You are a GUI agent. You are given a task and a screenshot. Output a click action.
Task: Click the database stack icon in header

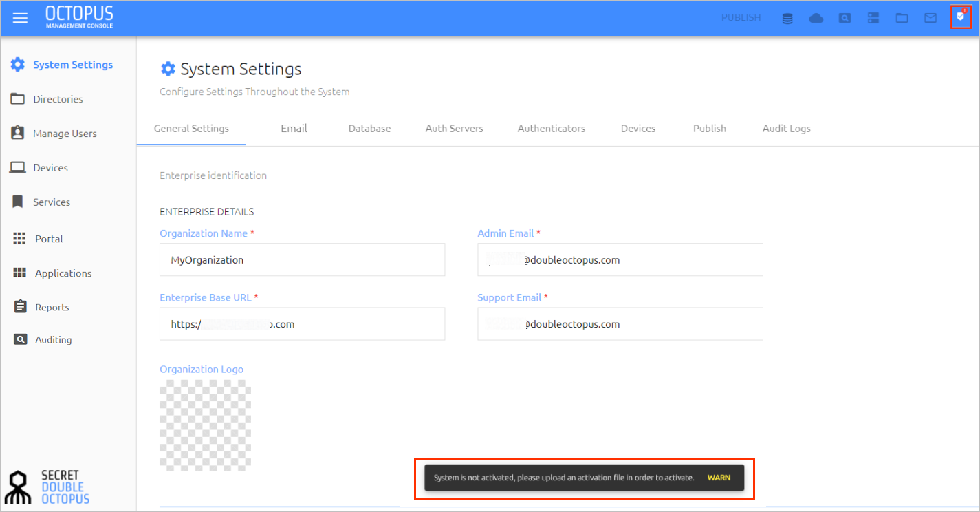787,19
